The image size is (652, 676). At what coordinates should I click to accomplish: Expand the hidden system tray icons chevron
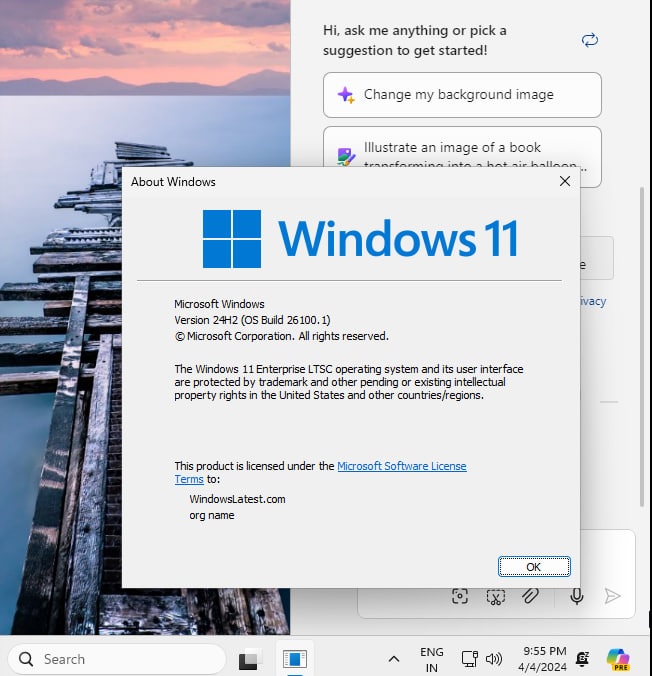[x=394, y=659]
